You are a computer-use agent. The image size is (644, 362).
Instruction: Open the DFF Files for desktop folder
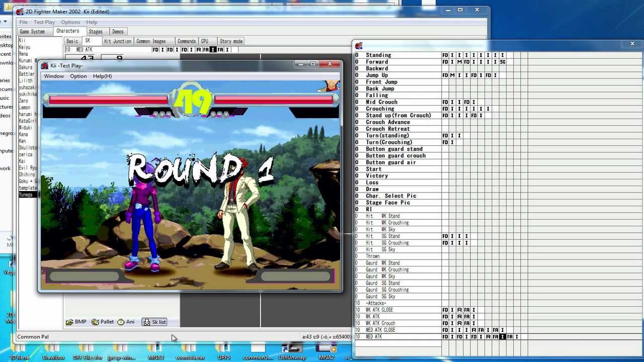pos(88,351)
